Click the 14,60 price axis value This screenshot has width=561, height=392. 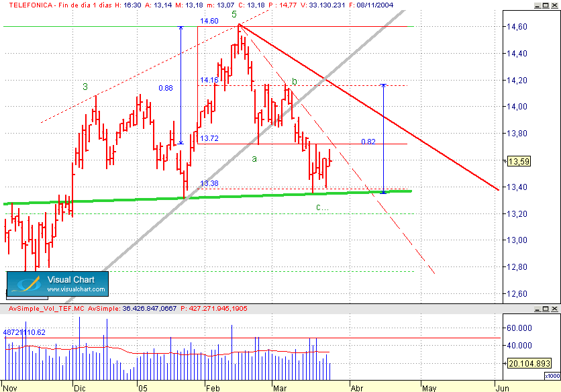[517, 27]
